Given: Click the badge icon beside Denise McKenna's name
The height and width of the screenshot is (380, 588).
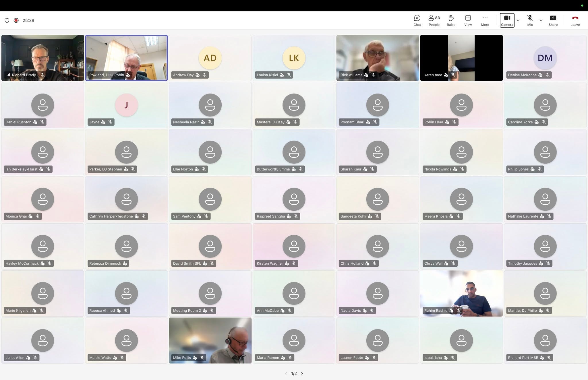Looking at the screenshot, I should (x=540, y=75).
